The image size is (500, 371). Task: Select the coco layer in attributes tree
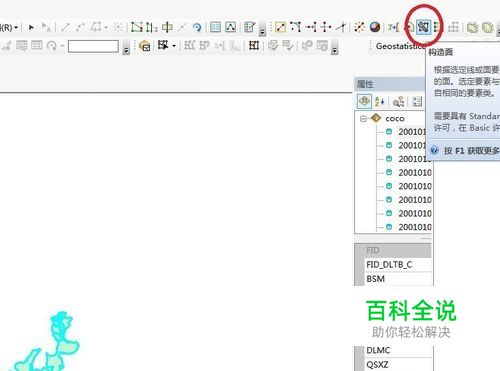[x=395, y=119]
